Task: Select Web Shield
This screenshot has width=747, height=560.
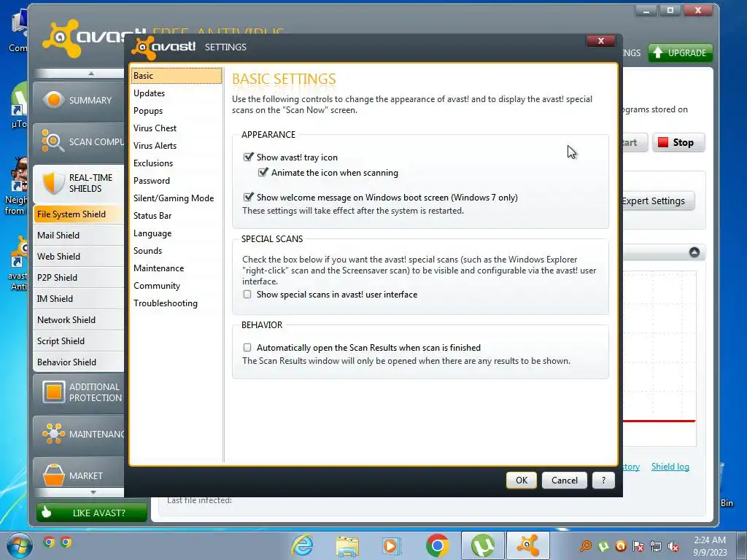Action: [79, 256]
